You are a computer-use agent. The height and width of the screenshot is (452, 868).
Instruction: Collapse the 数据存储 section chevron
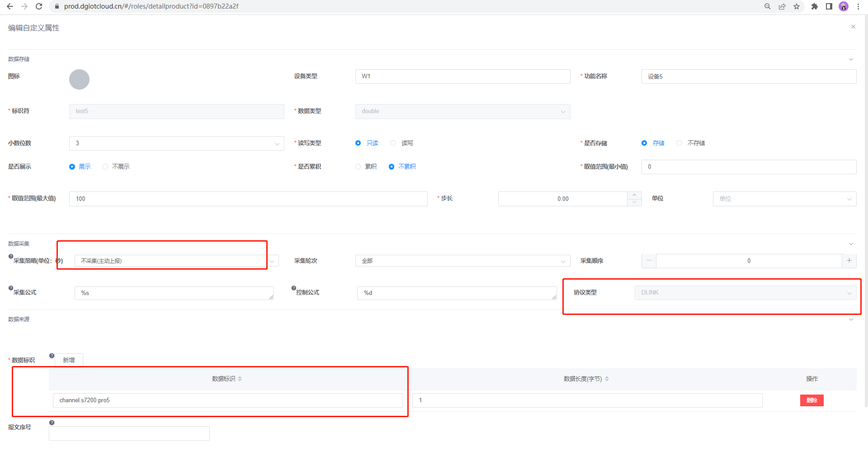850,59
